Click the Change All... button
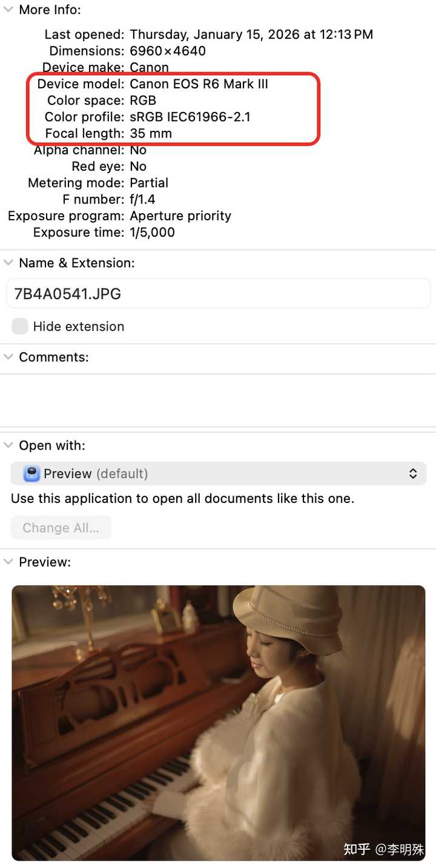 point(61,527)
